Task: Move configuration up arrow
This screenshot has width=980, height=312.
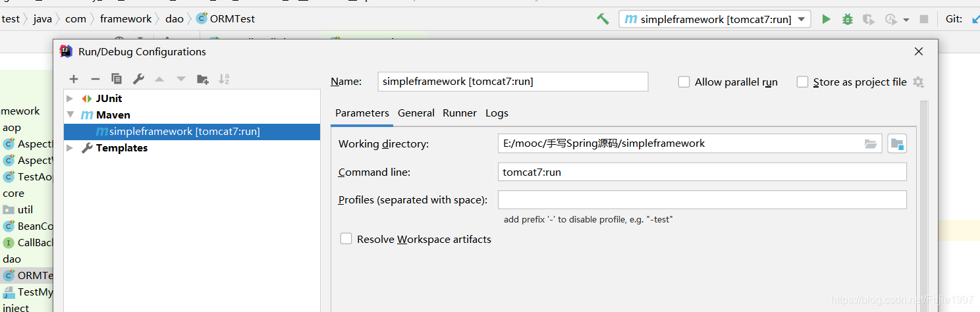Action: click(159, 79)
